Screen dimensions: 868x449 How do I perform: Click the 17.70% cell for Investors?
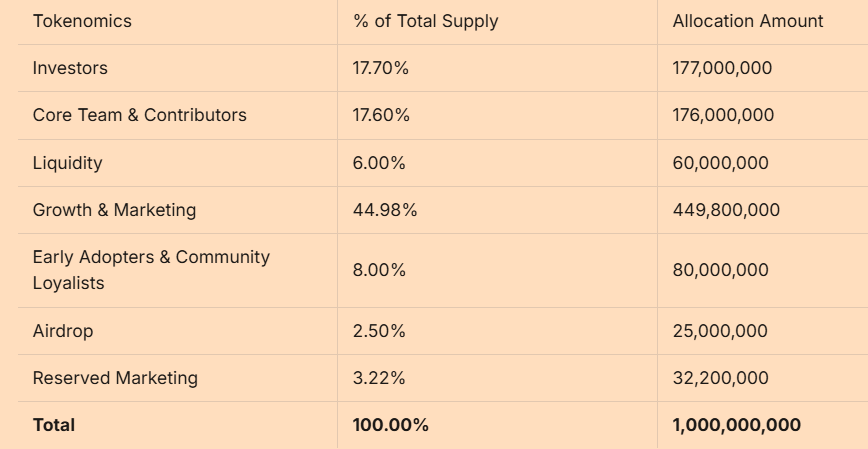tap(381, 68)
